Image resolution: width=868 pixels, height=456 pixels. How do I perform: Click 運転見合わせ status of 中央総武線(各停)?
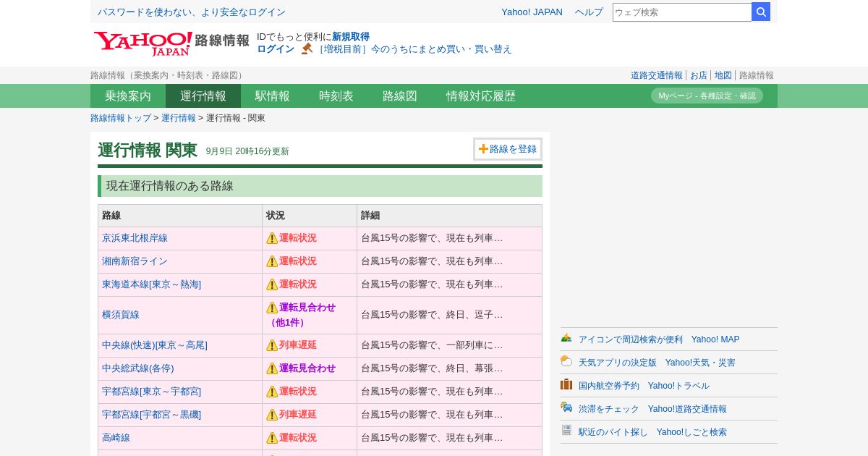307,368
